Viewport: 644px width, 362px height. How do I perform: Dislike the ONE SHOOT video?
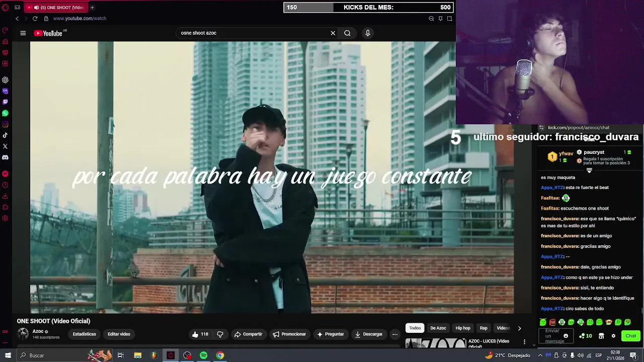(x=220, y=334)
